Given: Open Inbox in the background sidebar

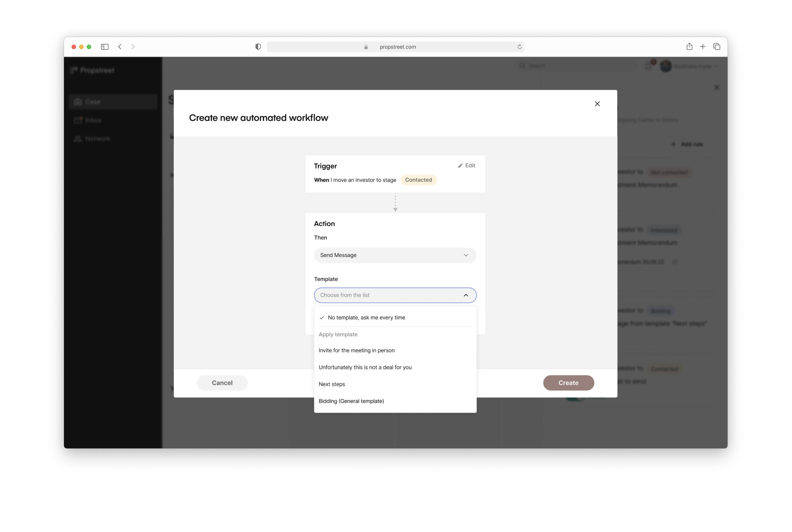Looking at the screenshot, I should click(x=113, y=120).
